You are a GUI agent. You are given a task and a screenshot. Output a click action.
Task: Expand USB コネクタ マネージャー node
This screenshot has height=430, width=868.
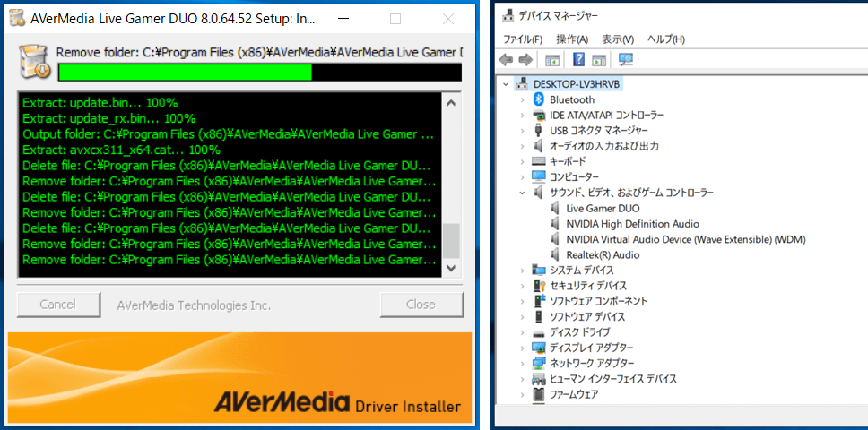point(522,131)
